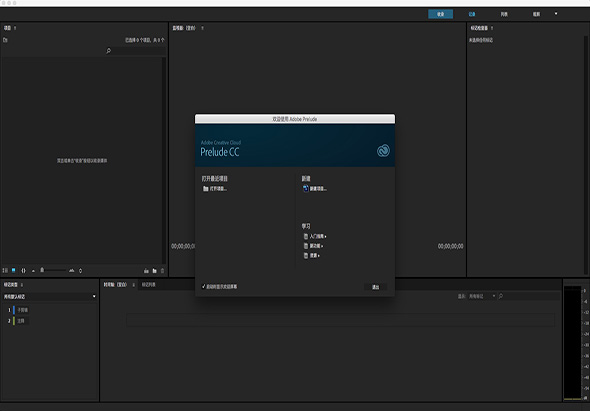The image size is (590, 411).
Task: Switch Project panel to list view
Action: point(5,270)
